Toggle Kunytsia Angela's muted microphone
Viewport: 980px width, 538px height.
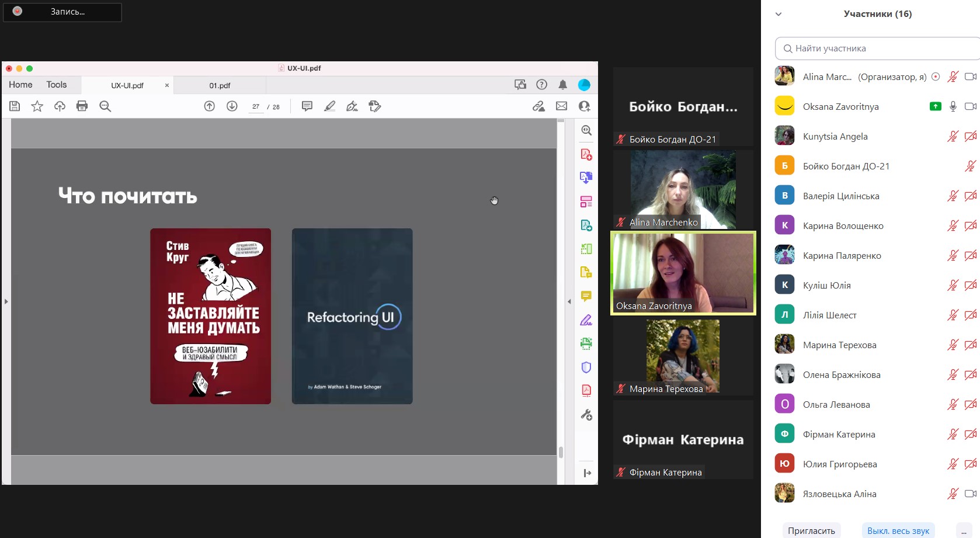click(953, 136)
